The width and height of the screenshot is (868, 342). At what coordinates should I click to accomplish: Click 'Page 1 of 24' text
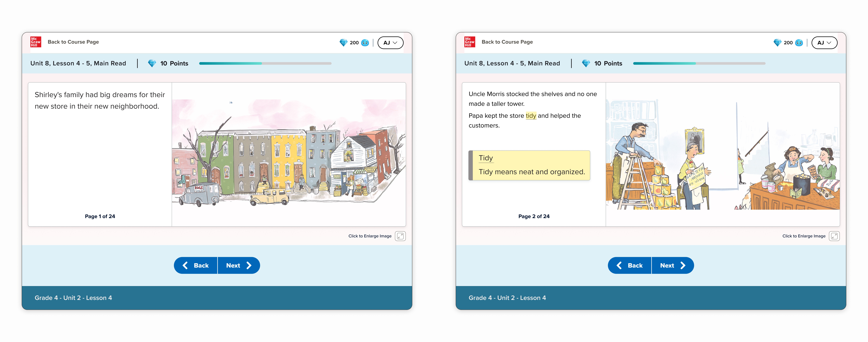pyautogui.click(x=100, y=216)
